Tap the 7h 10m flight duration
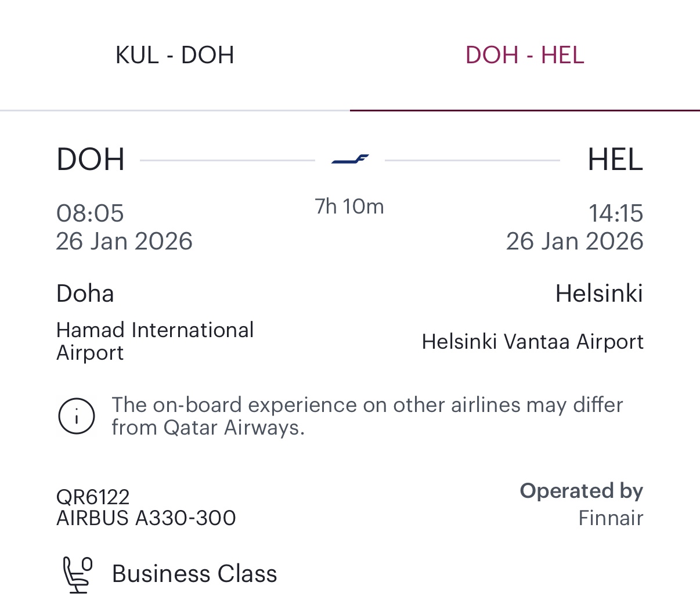The image size is (700, 611). [349, 207]
